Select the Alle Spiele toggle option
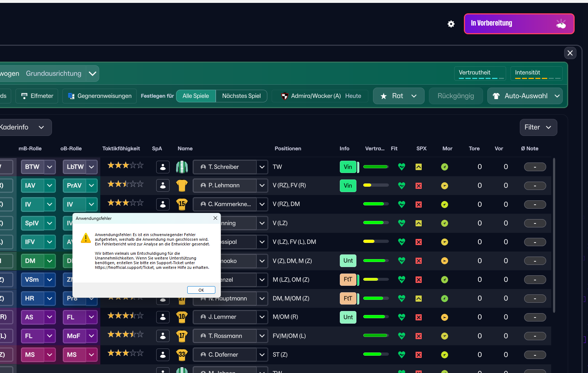The image size is (588, 373). coord(196,96)
